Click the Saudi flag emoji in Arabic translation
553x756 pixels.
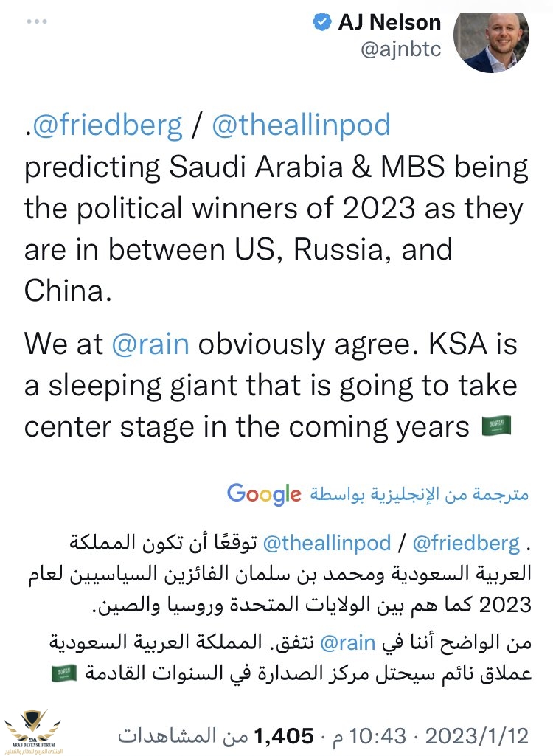64,673
